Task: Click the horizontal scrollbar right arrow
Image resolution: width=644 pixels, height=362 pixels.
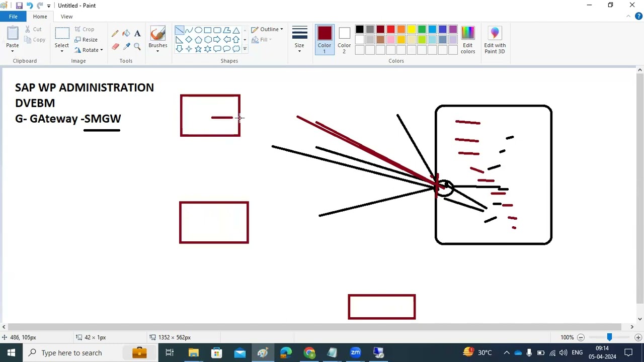Action: click(x=632, y=327)
